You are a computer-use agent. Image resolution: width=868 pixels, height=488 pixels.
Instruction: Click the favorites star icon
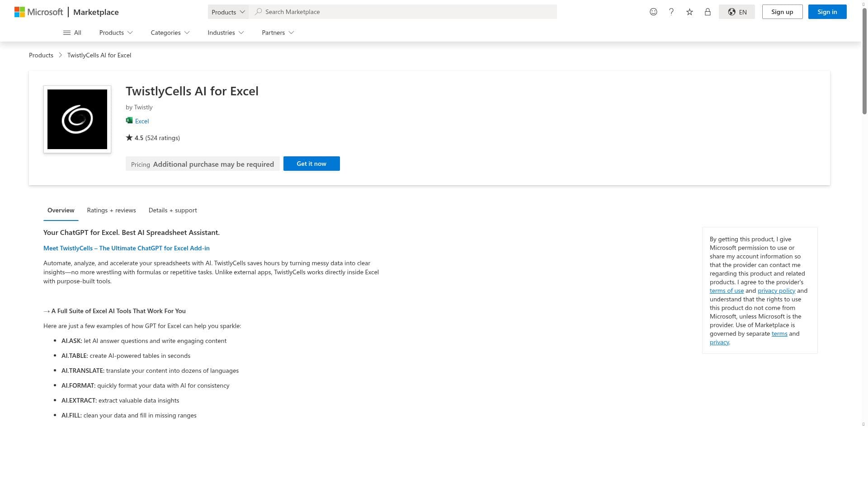[689, 12]
